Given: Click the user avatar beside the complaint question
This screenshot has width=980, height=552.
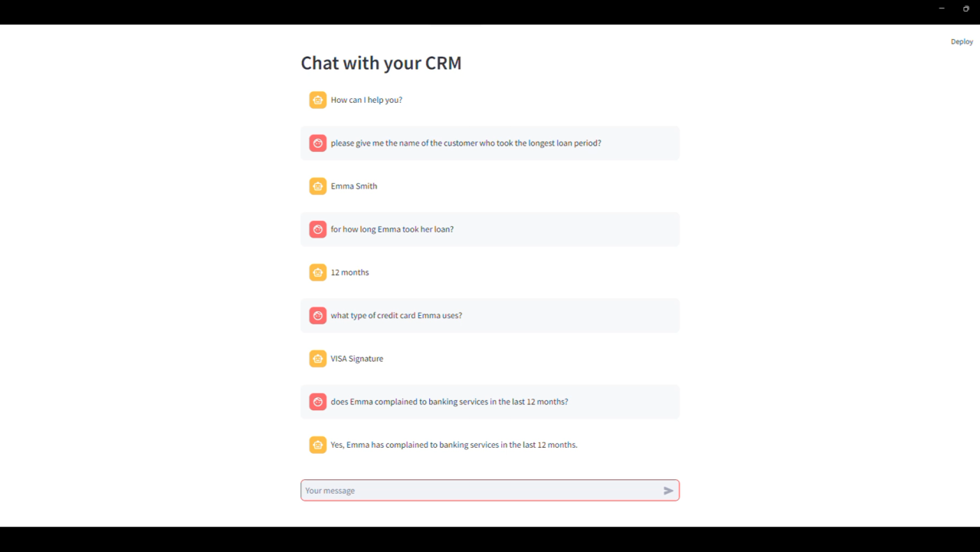Looking at the screenshot, I should pyautogui.click(x=318, y=402).
